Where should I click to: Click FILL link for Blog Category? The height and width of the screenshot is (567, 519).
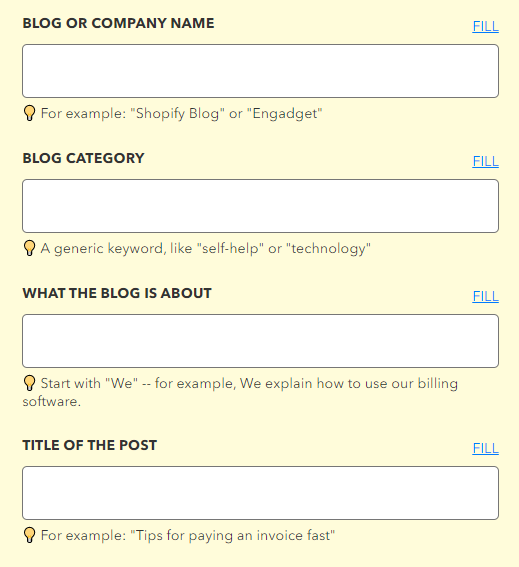click(x=485, y=161)
